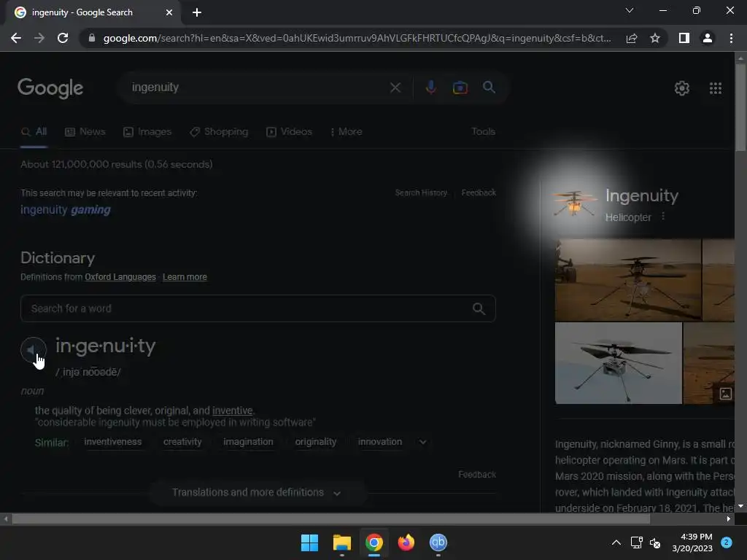
Task: Open the Chrome profile menu
Action: (x=708, y=38)
